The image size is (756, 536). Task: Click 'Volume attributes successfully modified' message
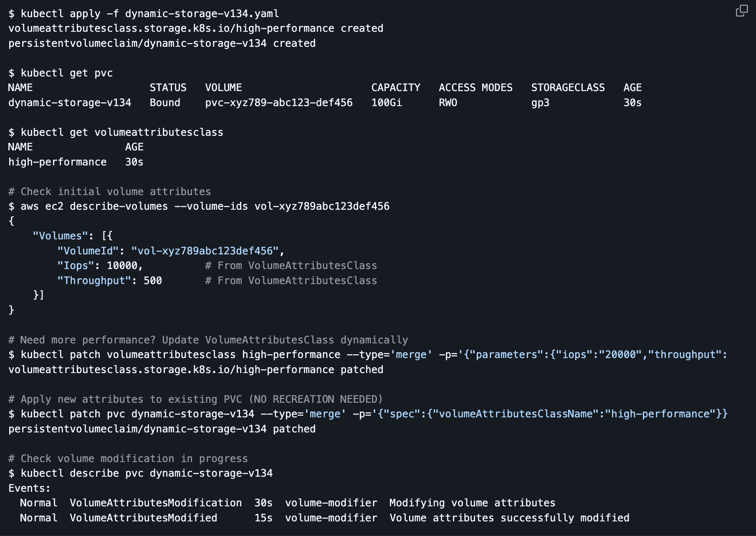click(x=509, y=518)
